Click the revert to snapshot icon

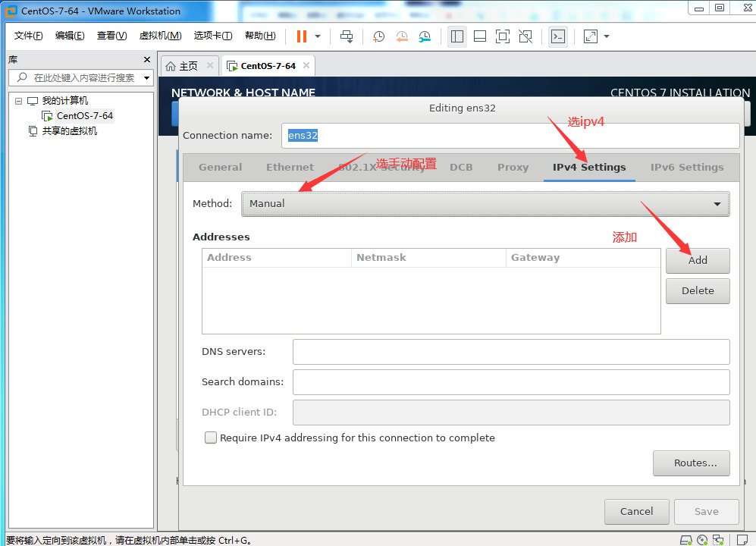[x=402, y=36]
